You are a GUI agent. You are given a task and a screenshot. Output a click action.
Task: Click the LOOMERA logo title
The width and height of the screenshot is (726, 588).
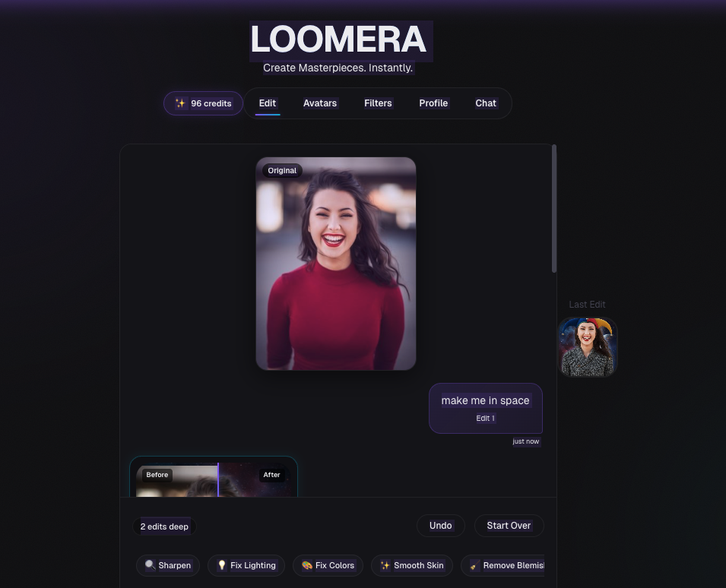click(338, 40)
